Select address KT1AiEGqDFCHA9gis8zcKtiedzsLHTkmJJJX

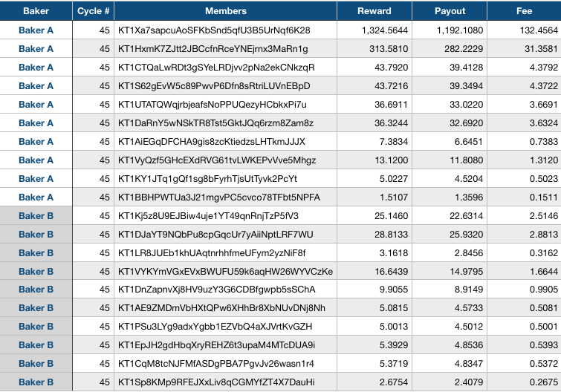pos(212,142)
